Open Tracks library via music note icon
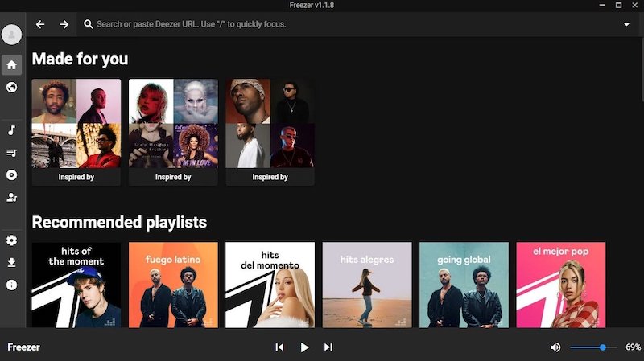Image resolution: width=644 pixels, height=361 pixels. coord(11,130)
